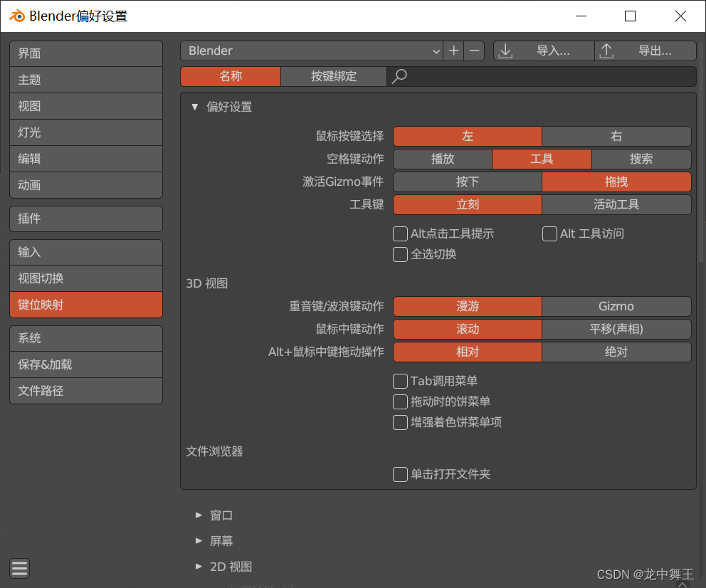Open the 系统 preferences tab
The height and width of the screenshot is (588, 706).
pos(86,338)
